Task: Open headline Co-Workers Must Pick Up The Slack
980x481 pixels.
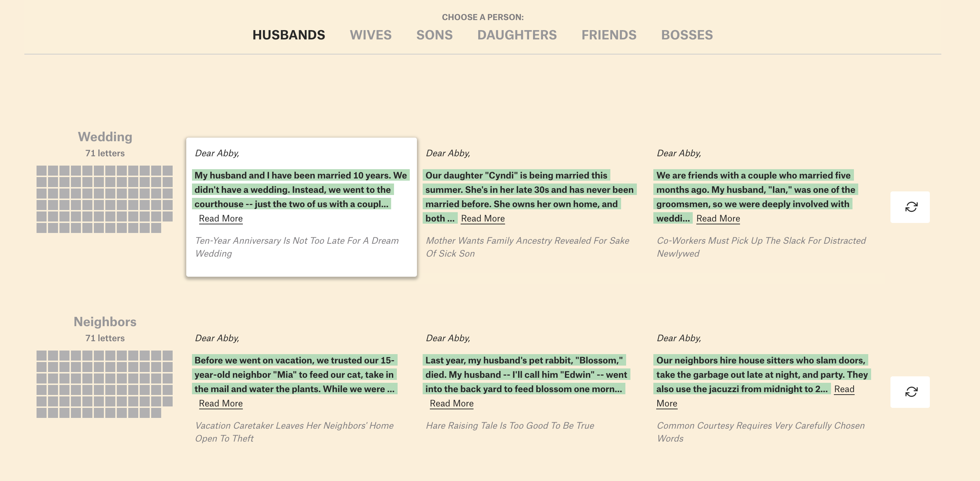Action: click(x=761, y=247)
